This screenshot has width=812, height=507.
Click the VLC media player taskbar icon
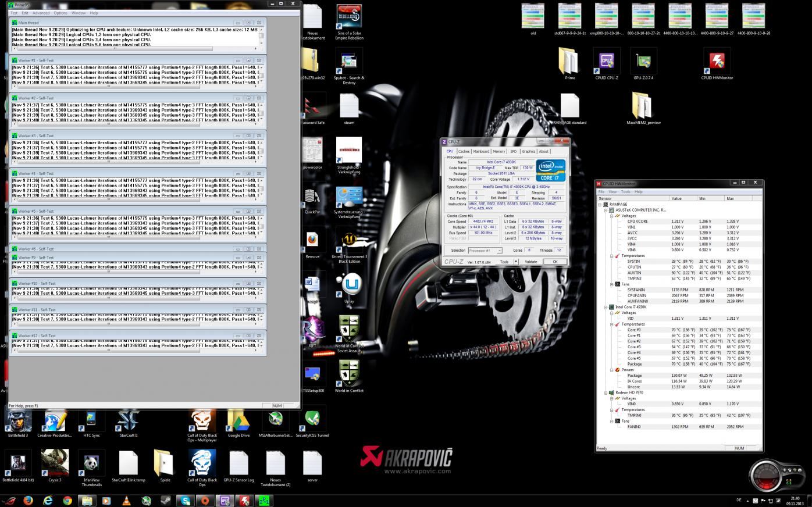point(126,501)
